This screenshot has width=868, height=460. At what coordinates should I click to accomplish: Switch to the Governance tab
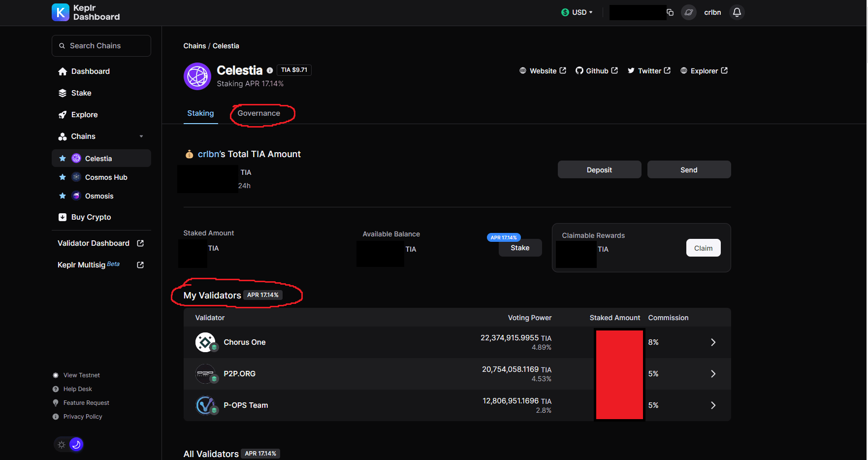[259, 113]
